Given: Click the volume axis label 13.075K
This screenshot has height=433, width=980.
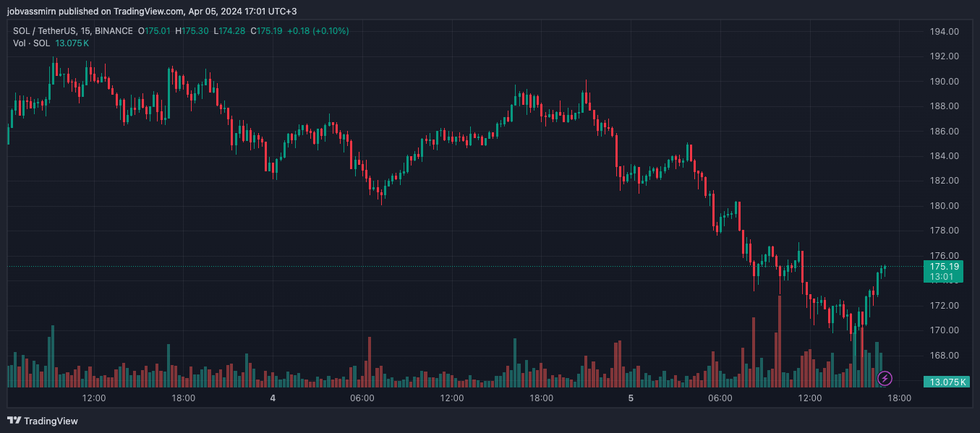Looking at the screenshot, I should coord(948,382).
